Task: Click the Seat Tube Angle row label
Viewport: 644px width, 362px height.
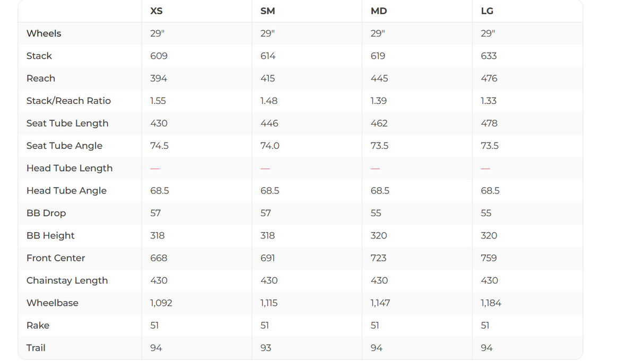Action: 64,146
